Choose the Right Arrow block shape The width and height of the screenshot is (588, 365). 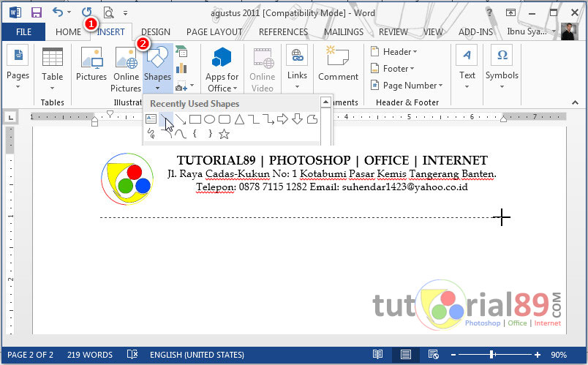click(282, 119)
